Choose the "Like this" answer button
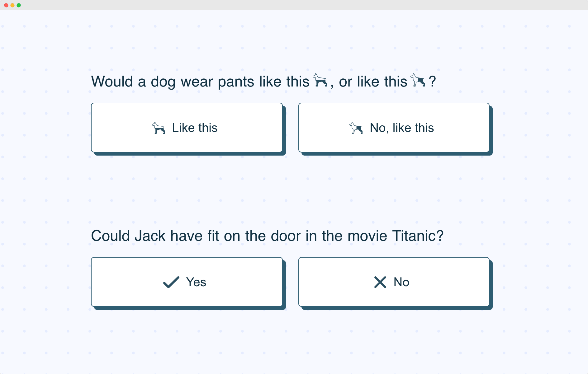The image size is (588, 374). (187, 128)
